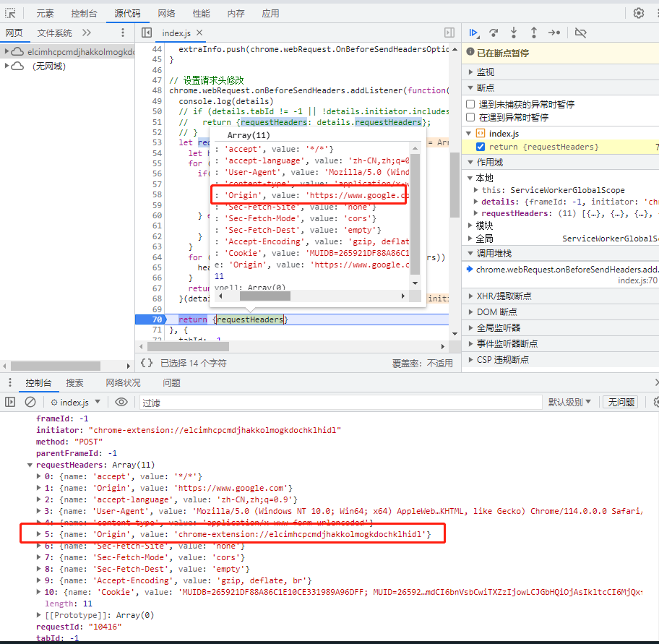This screenshot has width=659, height=644.
Task: Click the Step out of current function icon
Action: tap(535, 33)
